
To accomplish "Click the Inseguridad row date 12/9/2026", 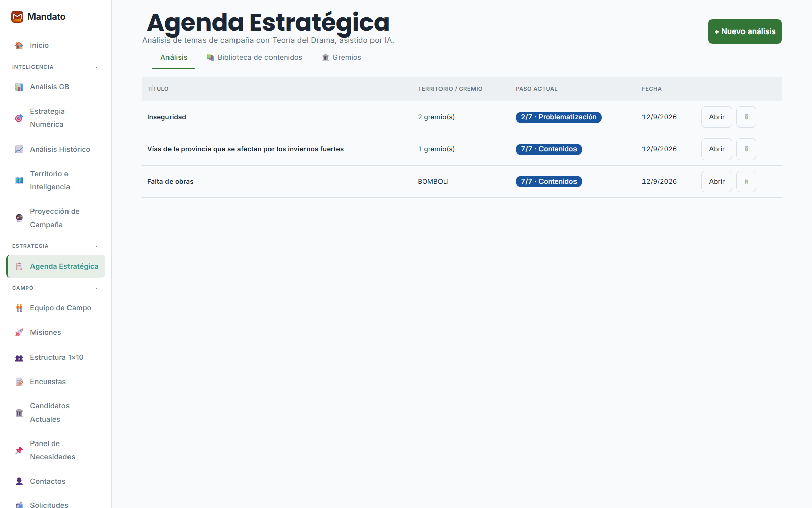I will tap(659, 117).
